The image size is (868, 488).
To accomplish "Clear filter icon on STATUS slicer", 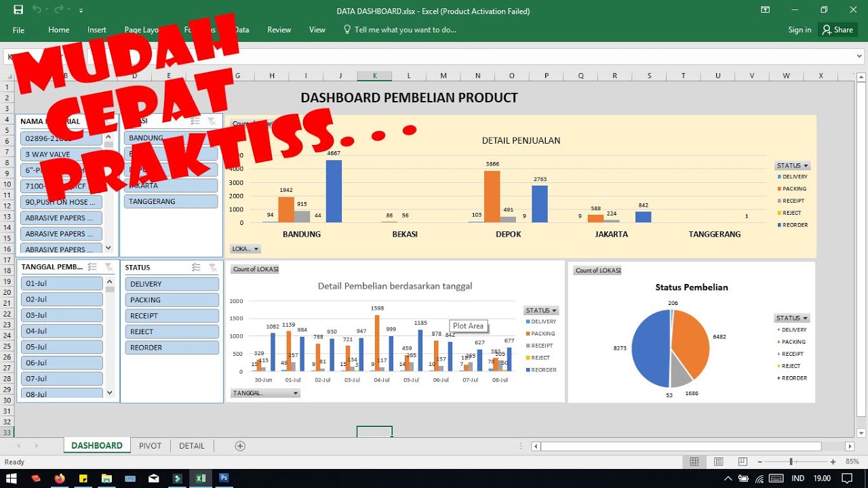I will click(212, 267).
